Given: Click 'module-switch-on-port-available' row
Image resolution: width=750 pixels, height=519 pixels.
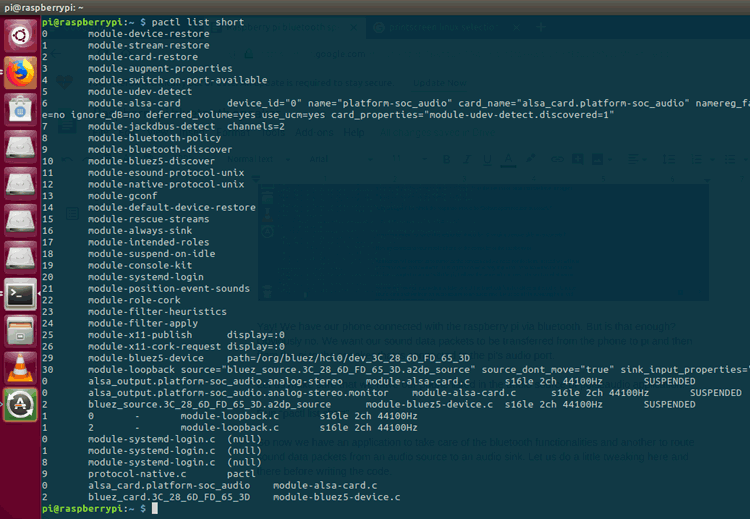Looking at the screenshot, I should pos(177,80).
